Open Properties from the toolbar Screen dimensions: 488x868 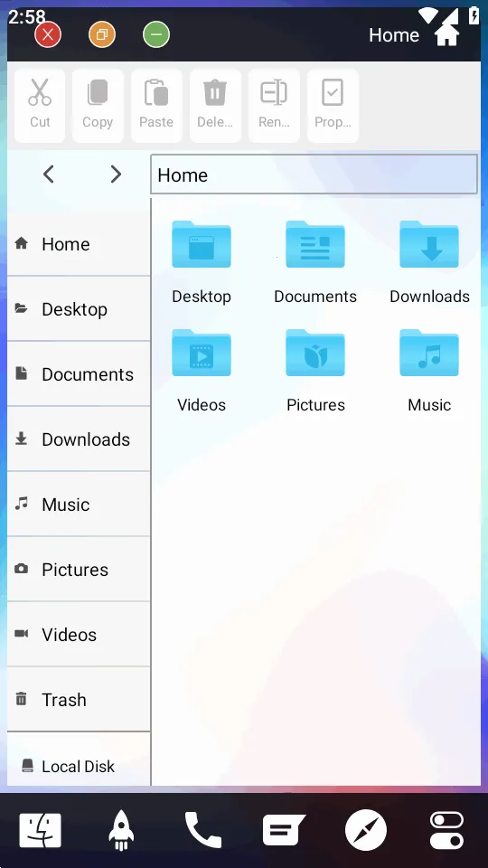333,105
